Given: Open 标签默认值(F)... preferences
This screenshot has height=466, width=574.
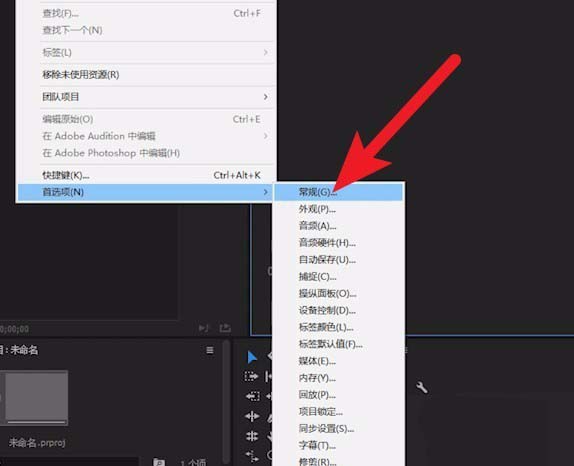Looking at the screenshot, I should point(339,344).
